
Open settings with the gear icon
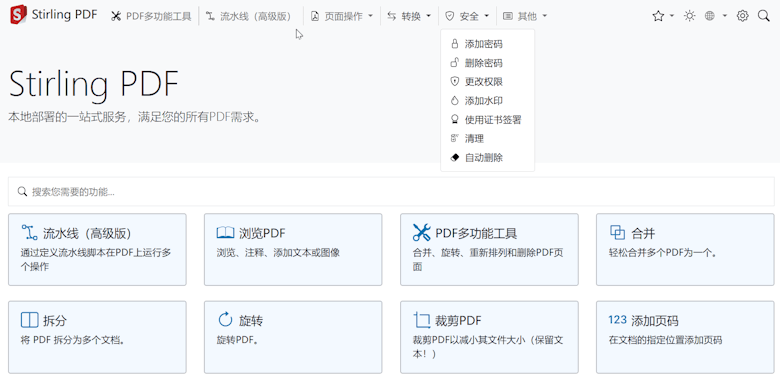pyautogui.click(x=742, y=16)
